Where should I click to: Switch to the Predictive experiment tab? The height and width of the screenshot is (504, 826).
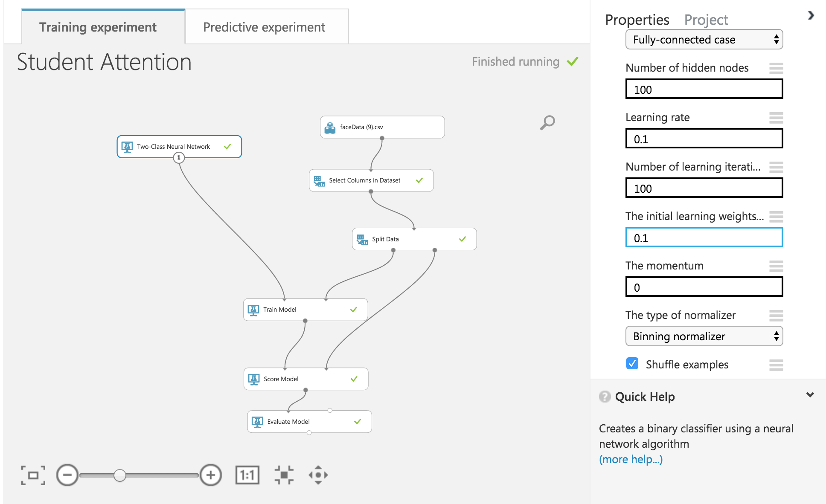click(264, 27)
